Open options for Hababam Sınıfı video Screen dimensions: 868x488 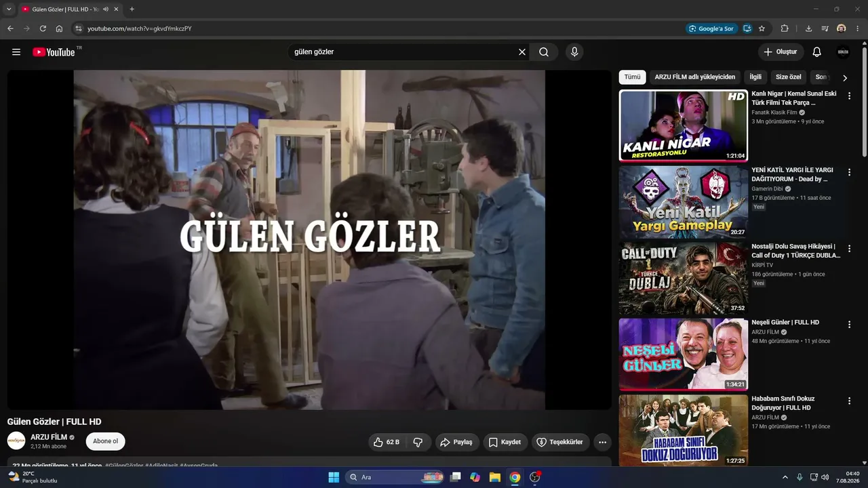pyautogui.click(x=849, y=401)
